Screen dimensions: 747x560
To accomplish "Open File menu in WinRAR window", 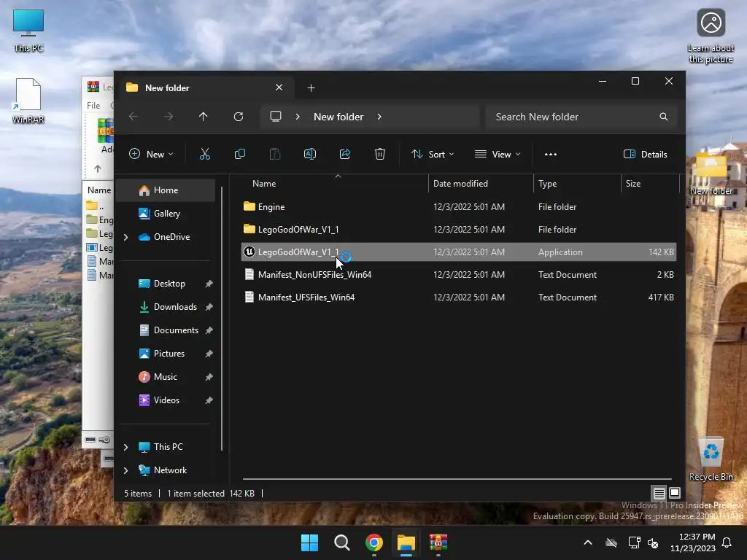I will coord(93,105).
